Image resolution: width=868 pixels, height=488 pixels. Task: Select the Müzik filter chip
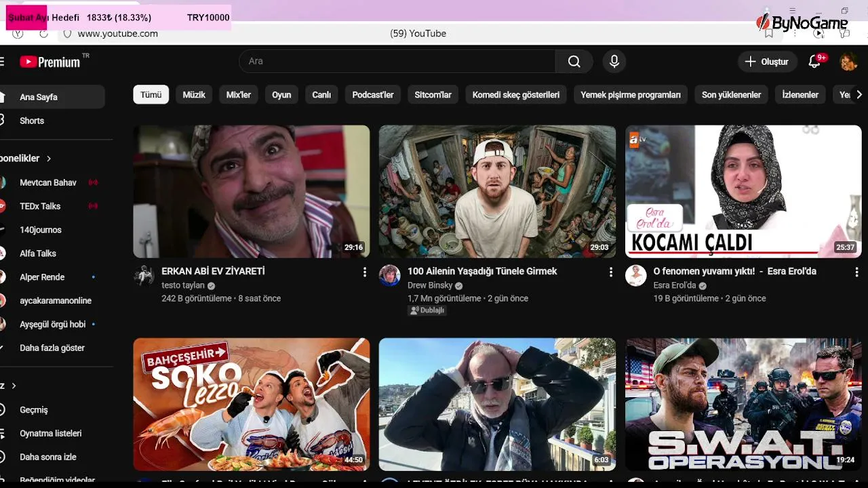coord(194,95)
